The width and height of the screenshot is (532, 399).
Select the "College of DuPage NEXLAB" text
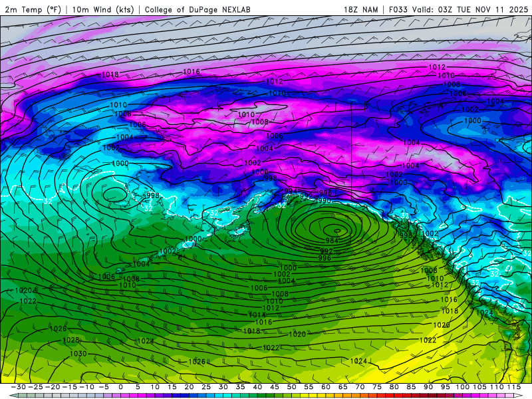click(198, 9)
